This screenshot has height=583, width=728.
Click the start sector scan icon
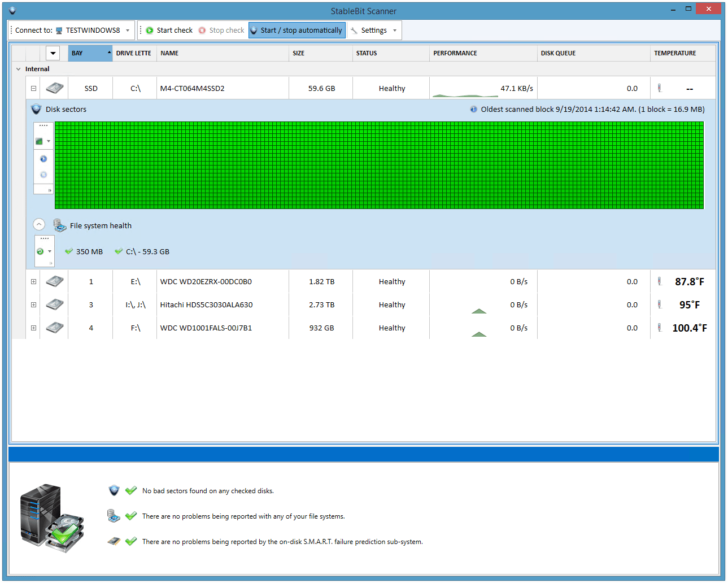click(43, 159)
